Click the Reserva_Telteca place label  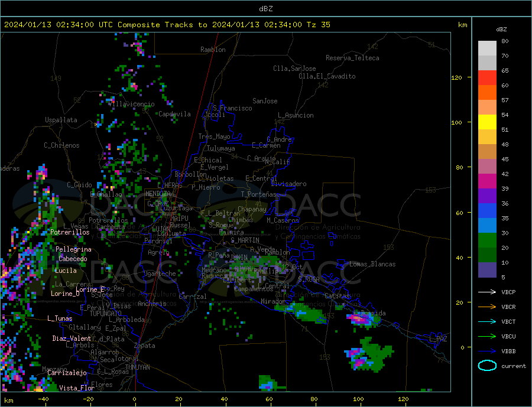352,58
